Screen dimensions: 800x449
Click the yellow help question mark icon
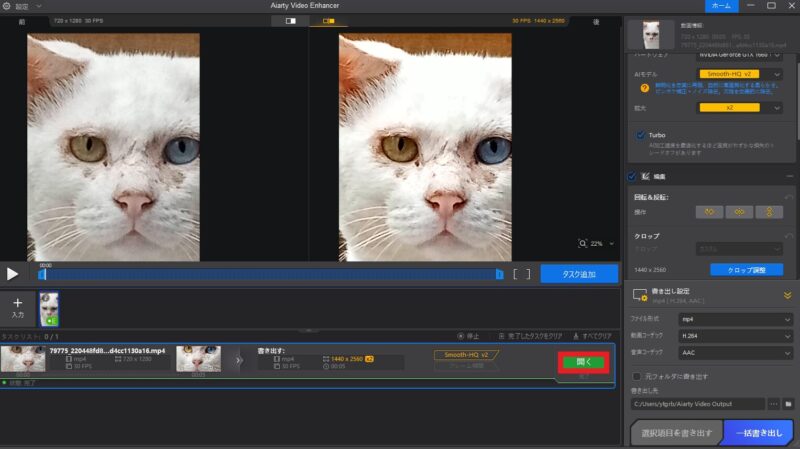click(643, 88)
